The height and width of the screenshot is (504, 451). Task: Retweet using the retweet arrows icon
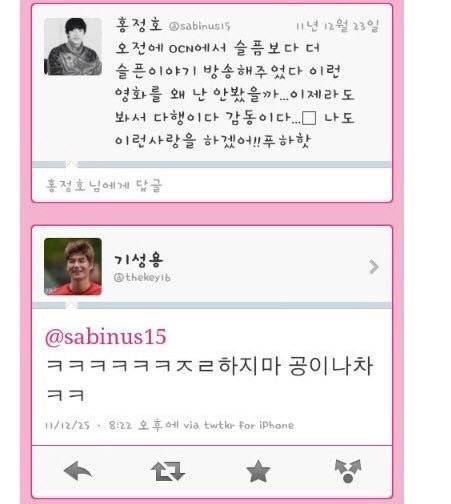pyautogui.click(x=168, y=471)
